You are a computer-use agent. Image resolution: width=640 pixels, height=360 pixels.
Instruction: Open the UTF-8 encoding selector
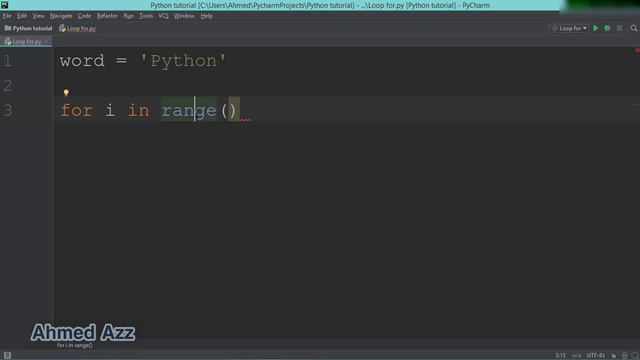(x=596, y=356)
